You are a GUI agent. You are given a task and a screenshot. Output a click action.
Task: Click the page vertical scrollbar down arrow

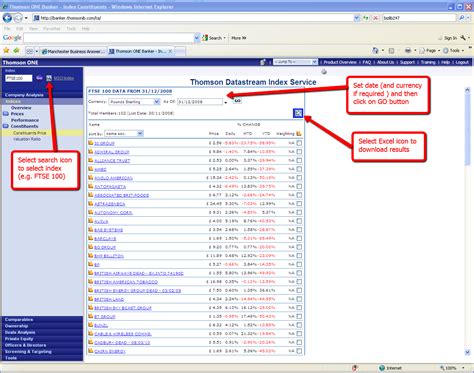click(x=467, y=352)
